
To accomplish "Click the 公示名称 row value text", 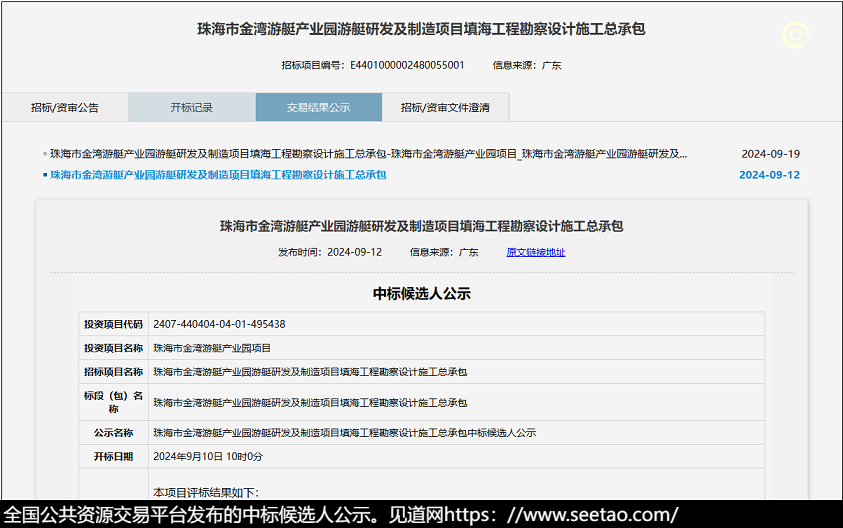I will 344,433.
